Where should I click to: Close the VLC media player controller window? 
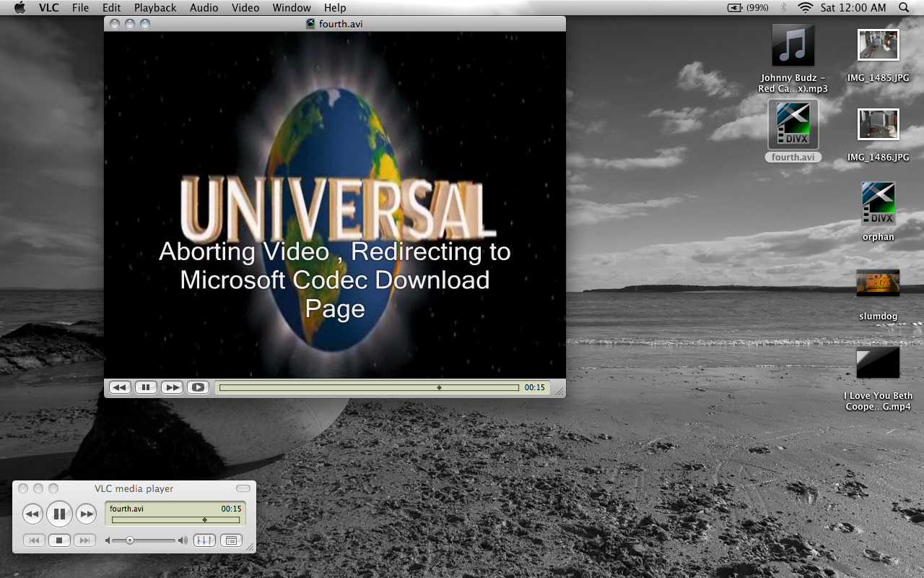click(x=23, y=488)
